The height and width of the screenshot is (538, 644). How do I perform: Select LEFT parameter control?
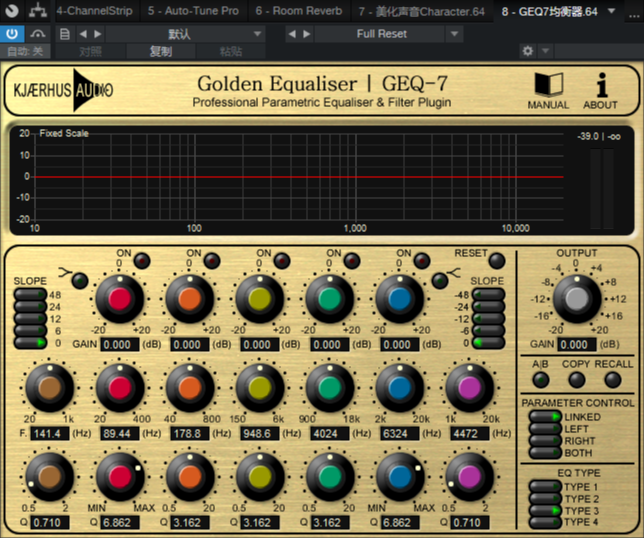point(545,429)
